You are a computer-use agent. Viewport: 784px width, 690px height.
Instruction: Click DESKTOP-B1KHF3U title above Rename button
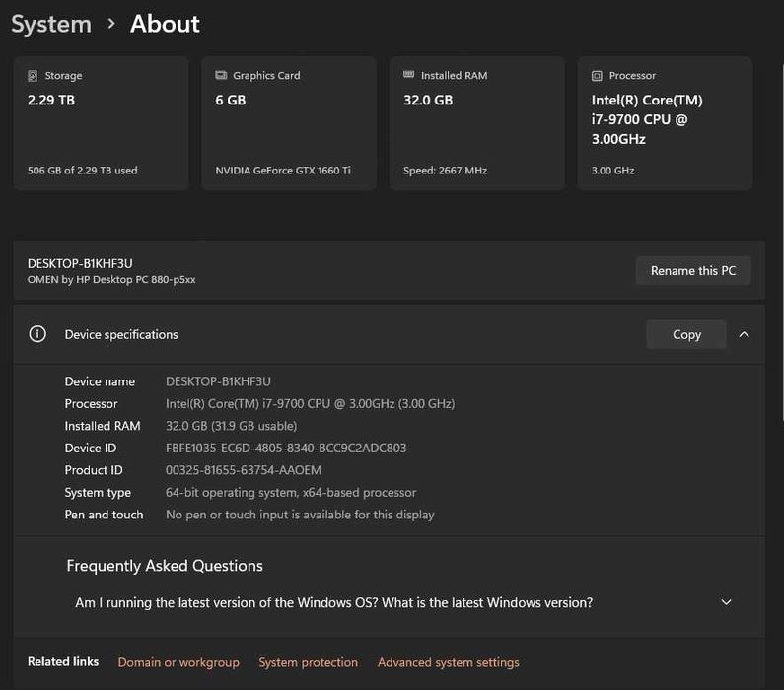coord(80,263)
